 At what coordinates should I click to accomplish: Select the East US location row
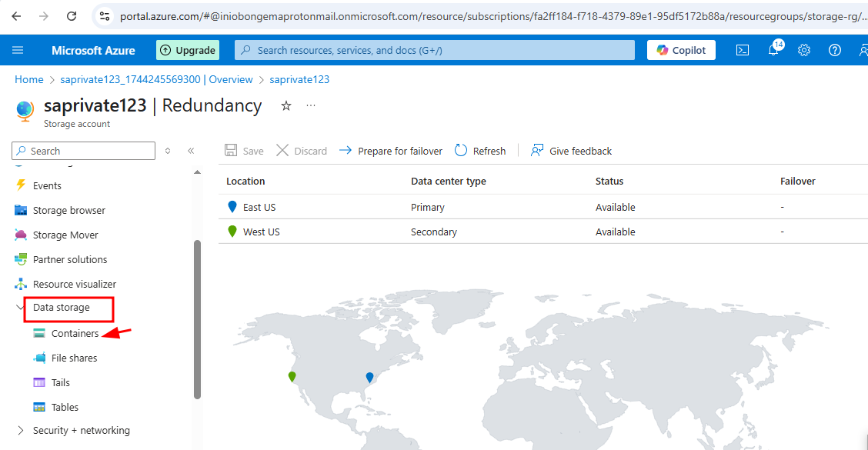point(543,207)
